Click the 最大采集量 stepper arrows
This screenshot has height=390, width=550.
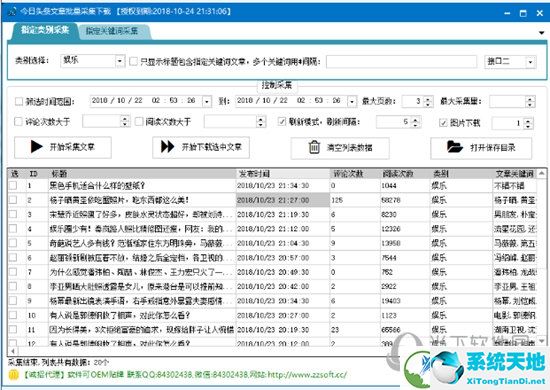point(530,102)
